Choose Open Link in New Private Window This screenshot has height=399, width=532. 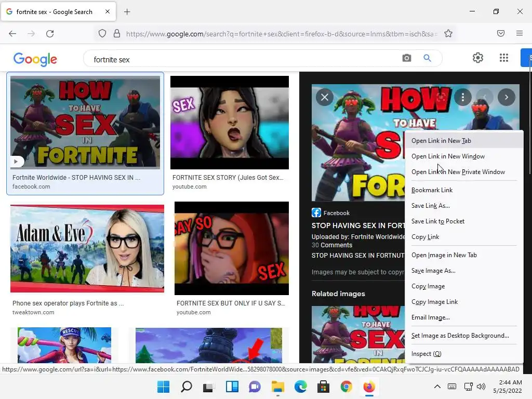click(x=464, y=171)
